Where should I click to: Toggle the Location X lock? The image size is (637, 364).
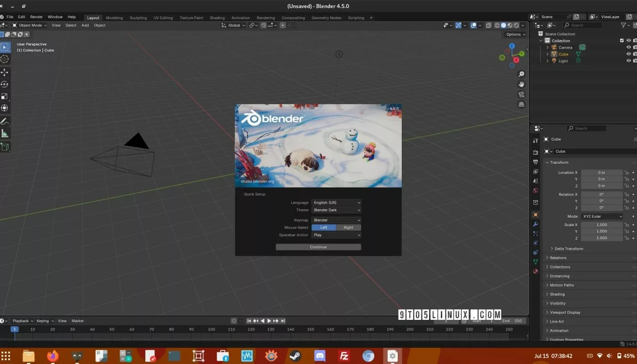[627, 172]
